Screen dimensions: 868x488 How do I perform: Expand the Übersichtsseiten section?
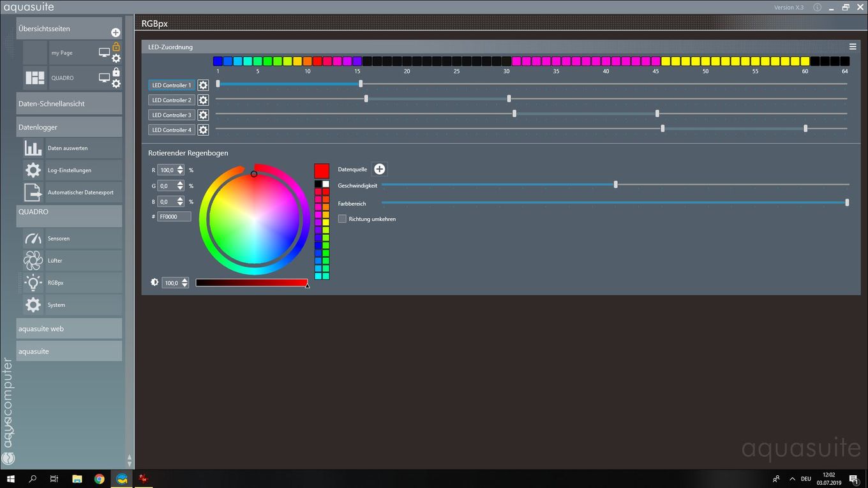(69, 29)
